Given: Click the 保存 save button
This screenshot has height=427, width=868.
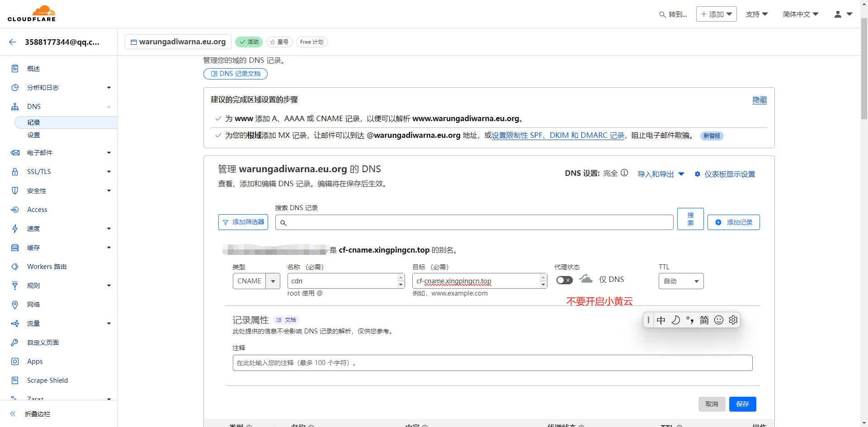Looking at the screenshot, I should pos(742,404).
